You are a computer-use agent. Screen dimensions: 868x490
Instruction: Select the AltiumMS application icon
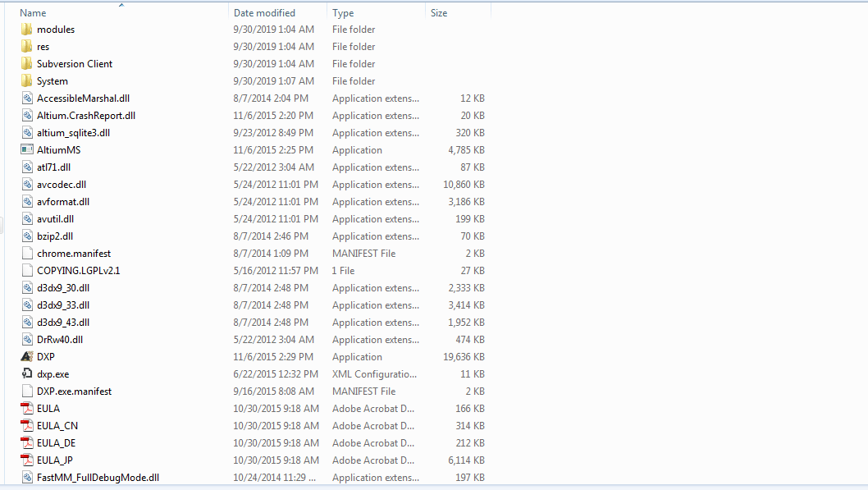click(26, 150)
